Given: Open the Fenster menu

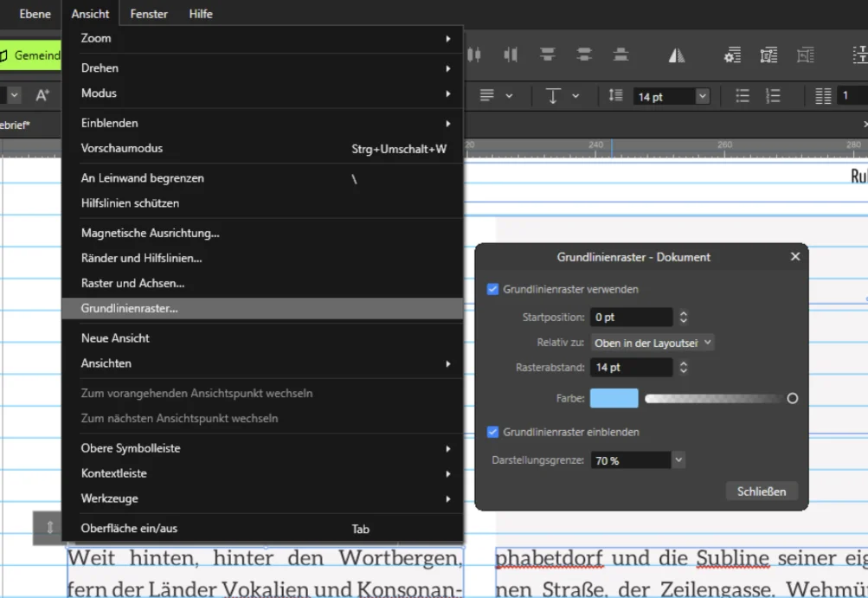Looking at the screenshot, I should pyautogui.click(x=148, y=14).
